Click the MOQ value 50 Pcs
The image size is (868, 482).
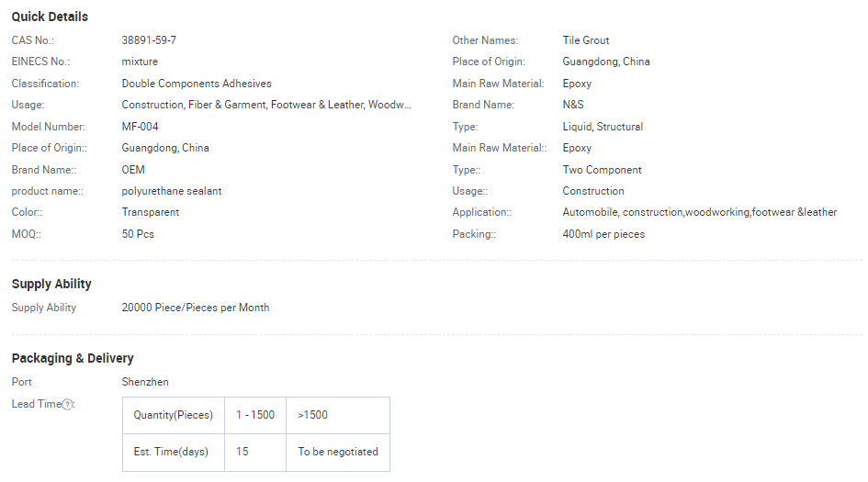[138, 234]
